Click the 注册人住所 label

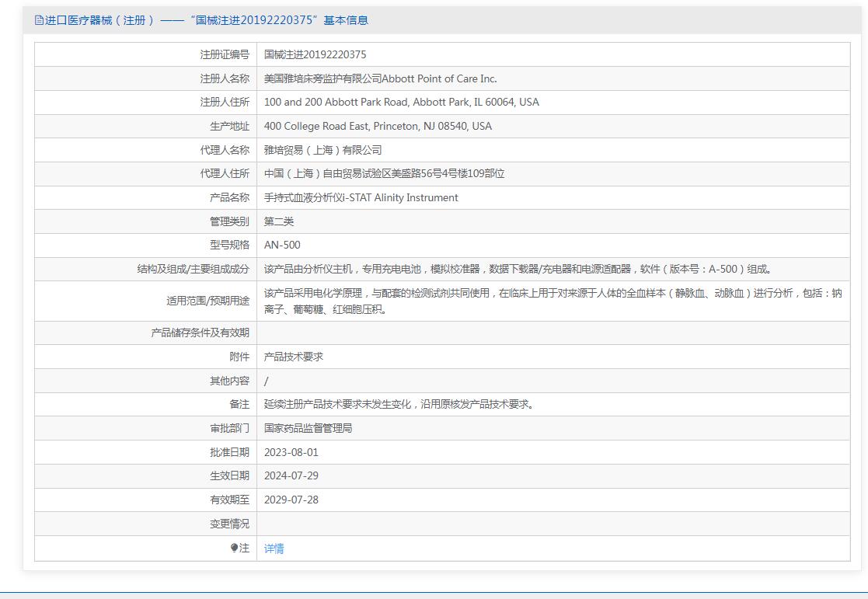[x=225, y=102]
